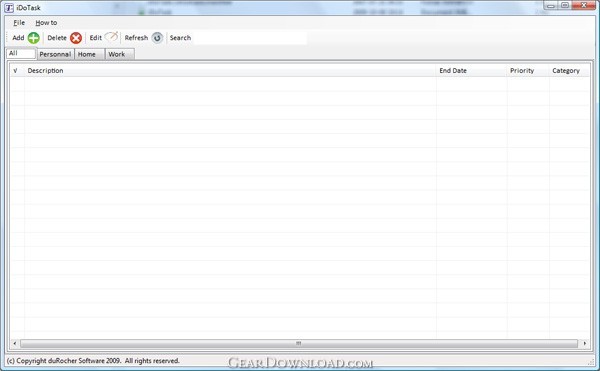Minimize the iDoTask window
The image size is (600, 371).
551,5
